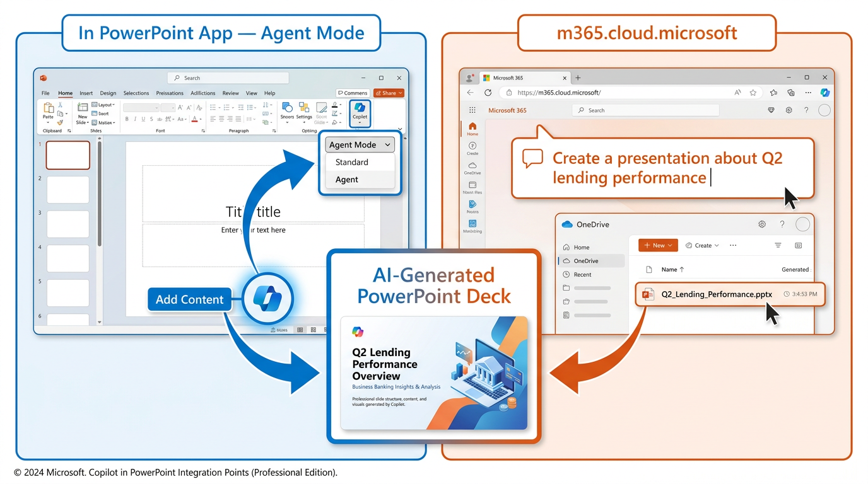Click the Comments button in PowerPoint

(353, 93)
